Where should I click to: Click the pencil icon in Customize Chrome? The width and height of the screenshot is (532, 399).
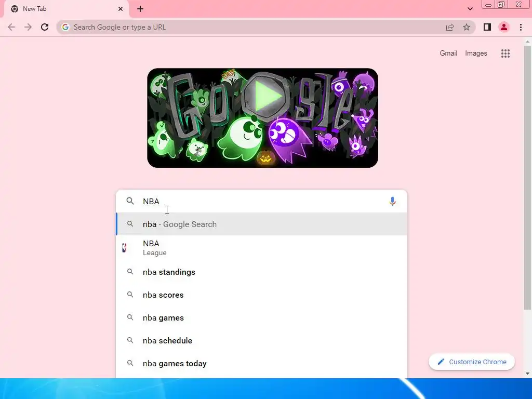point(441,362)
